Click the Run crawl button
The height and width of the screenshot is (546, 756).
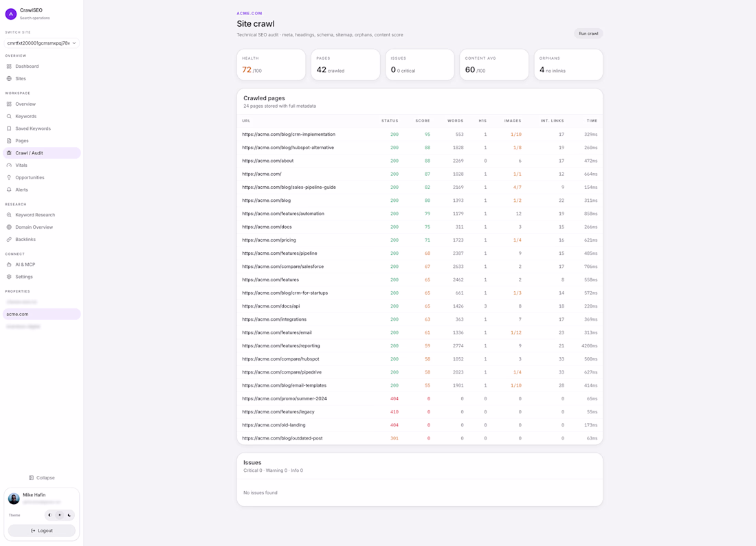(588, 34)
